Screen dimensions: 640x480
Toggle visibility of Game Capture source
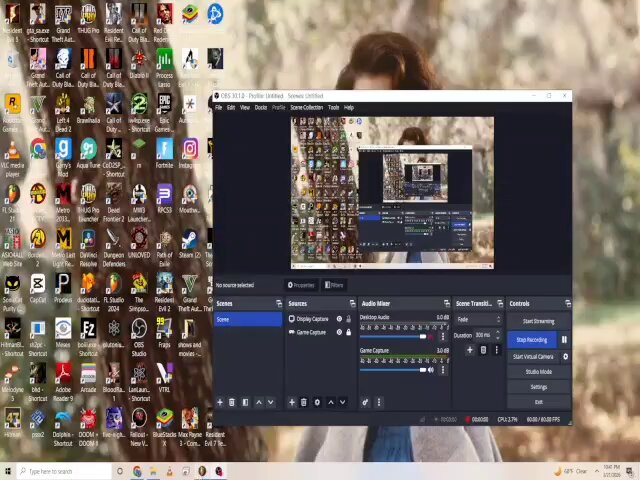coord(339,332)
